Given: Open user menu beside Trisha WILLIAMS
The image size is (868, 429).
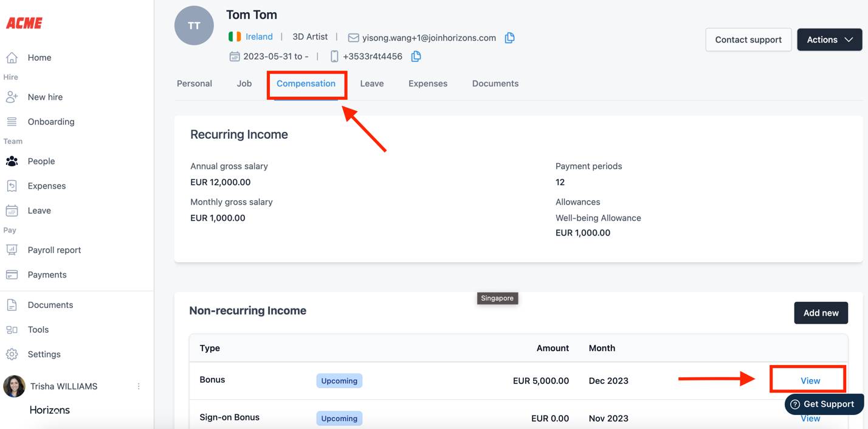Looking at the screenshot, I should (139, 386).
